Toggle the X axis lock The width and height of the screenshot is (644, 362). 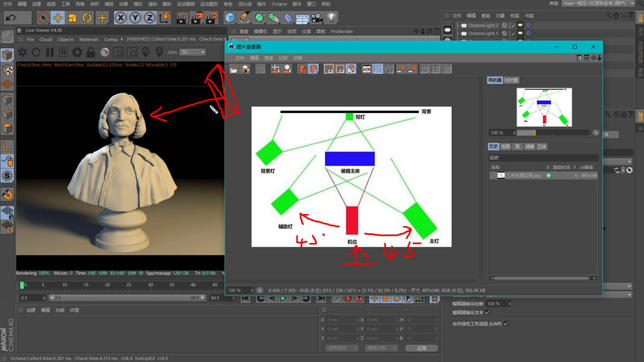tap(120, 17)
